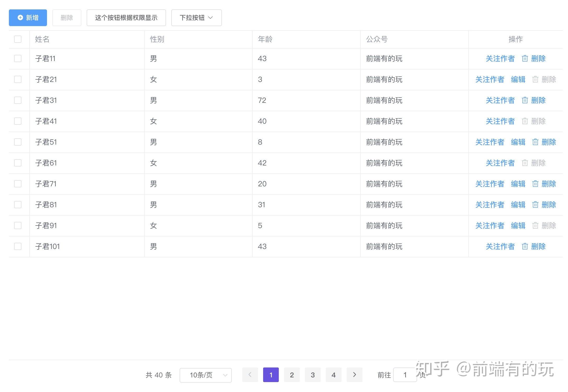568x392 pixels.
Task: Jump to page 4 in pagination
Action: point(333,375)
